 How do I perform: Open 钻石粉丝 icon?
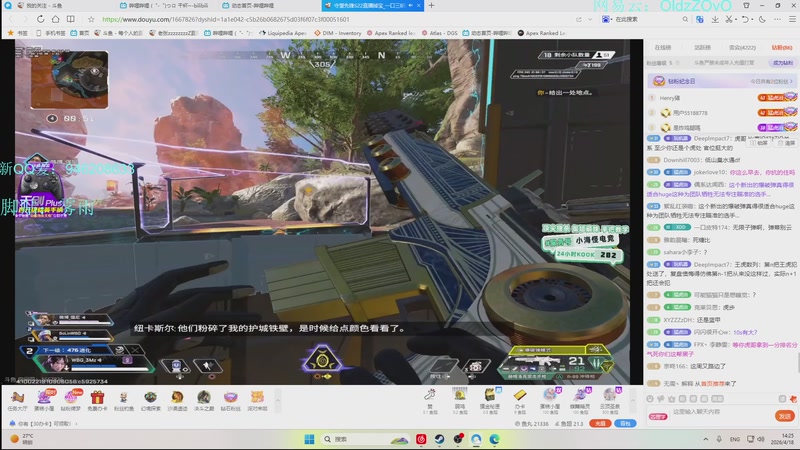[230, 401]
